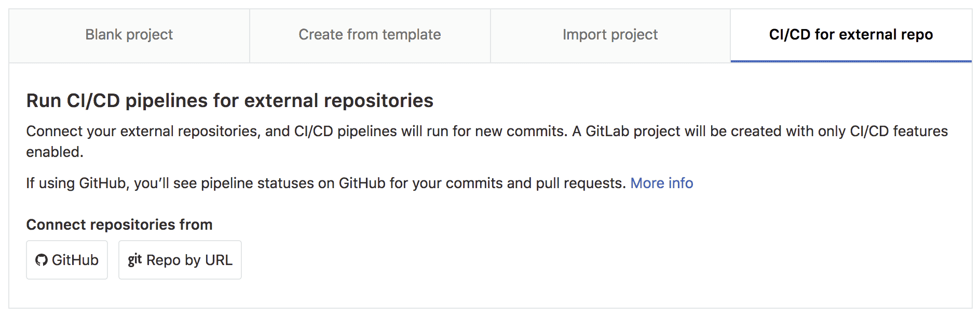Click the Connect repositories from heading
980x316 pixels.
pyautogui.click(x=119, y=225)
